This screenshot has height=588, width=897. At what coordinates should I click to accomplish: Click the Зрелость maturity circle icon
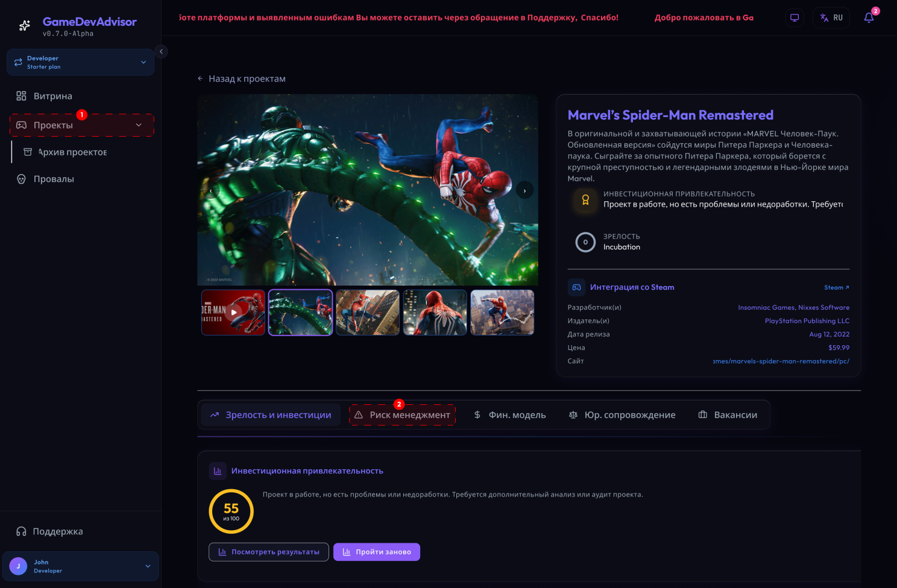click(585, 242)
